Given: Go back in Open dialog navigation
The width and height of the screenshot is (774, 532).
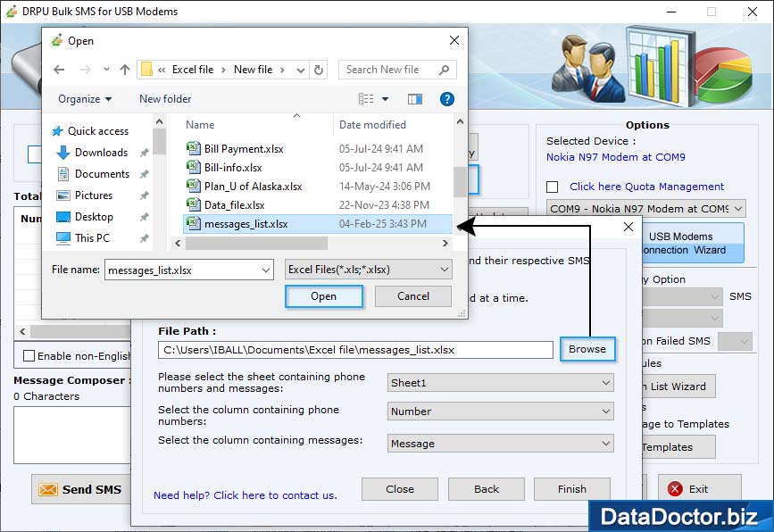Looking at the screenshot, I should (59, 70).
